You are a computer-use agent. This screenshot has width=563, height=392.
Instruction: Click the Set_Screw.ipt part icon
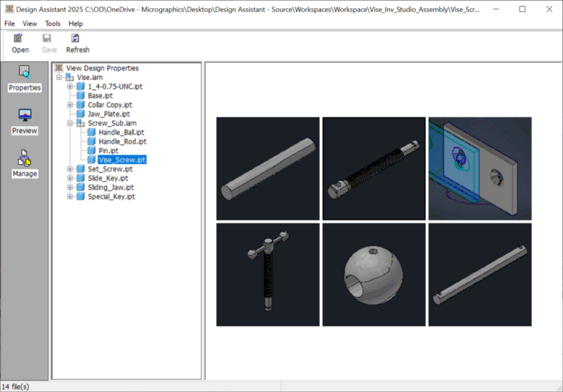[x=81, y=169]
